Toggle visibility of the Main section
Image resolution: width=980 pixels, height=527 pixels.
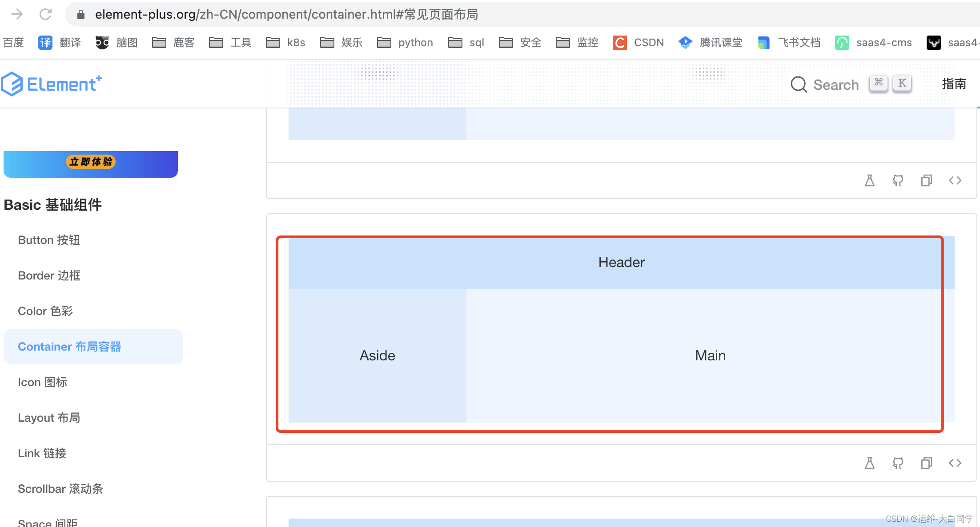(710, 355)
